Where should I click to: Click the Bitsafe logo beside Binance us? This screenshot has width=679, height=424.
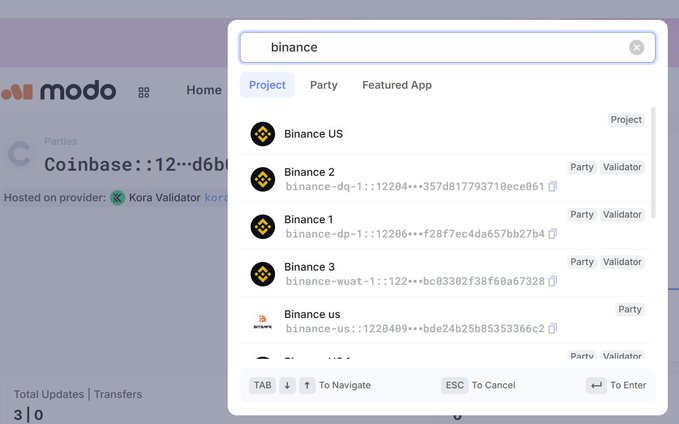262,322
